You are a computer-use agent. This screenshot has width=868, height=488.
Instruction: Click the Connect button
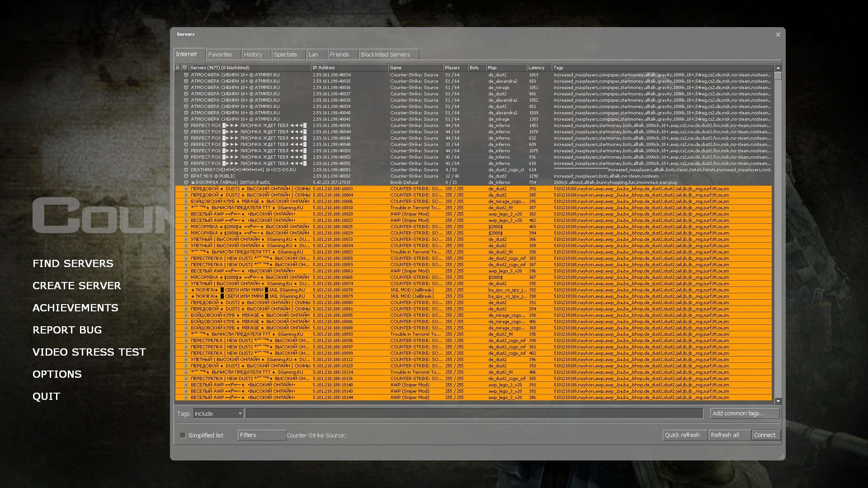pos(765,435)
